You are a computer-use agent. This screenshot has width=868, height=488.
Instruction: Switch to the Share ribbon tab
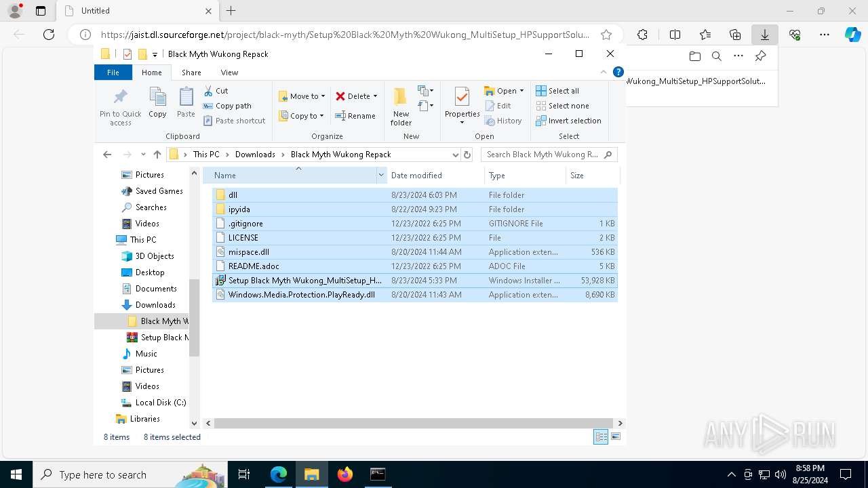[191, 73]
